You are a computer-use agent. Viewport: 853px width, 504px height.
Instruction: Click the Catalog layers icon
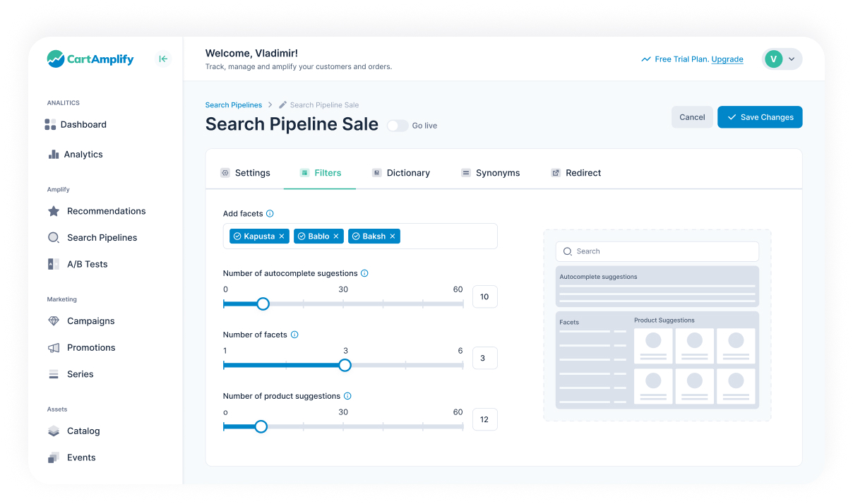click(54, 431)
